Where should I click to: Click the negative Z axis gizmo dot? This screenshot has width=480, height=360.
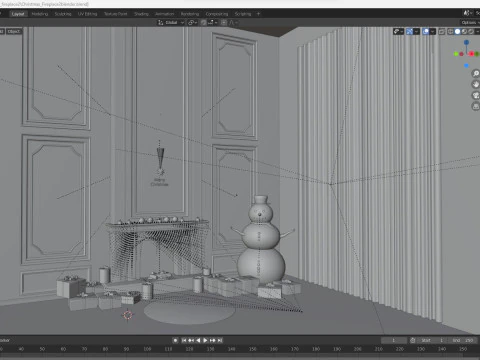pyautogui.click(x=467, y=66)
